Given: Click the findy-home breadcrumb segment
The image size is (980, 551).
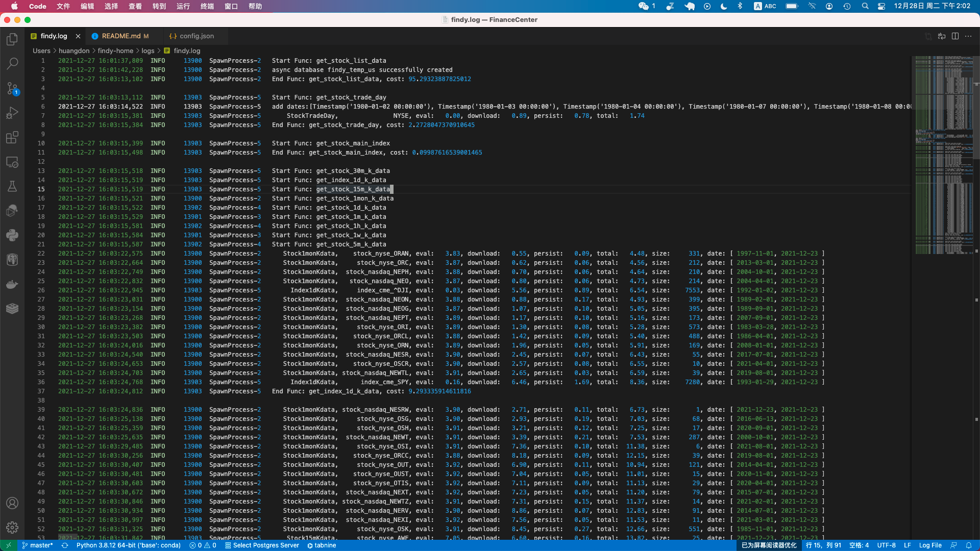Looking at the screenshot, I should point(115,51).
